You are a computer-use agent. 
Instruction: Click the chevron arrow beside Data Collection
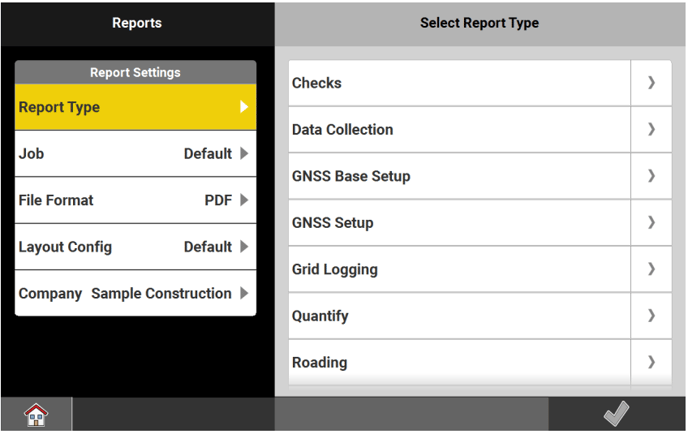click(x=651, y=130)
